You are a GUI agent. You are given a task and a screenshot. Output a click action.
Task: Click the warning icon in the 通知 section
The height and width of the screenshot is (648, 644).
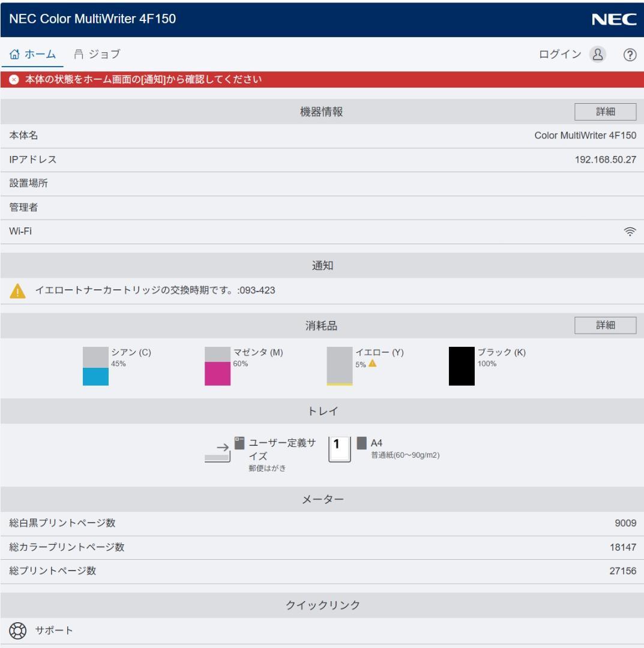click(19, 290)
